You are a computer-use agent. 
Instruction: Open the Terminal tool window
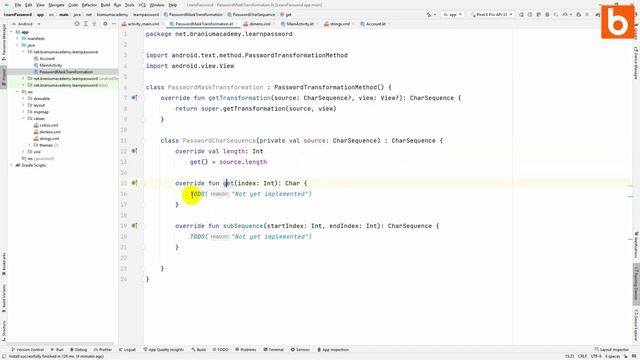(273, 350)
